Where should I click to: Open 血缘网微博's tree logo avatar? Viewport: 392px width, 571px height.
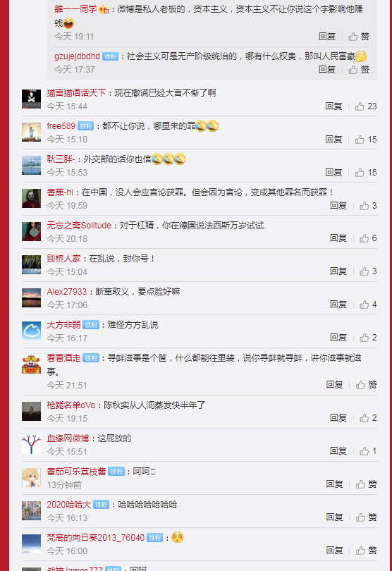pyautogui.click(x=31, y=444)
